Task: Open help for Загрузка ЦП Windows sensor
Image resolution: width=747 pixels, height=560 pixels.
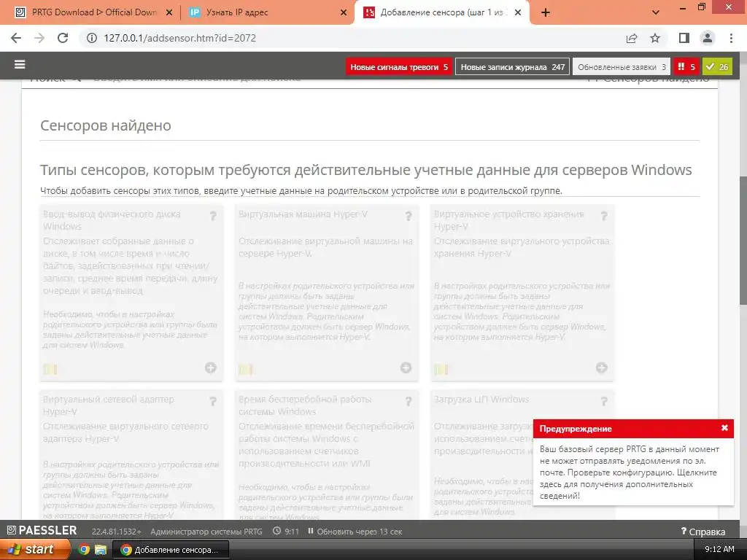Action: point(603,402)
